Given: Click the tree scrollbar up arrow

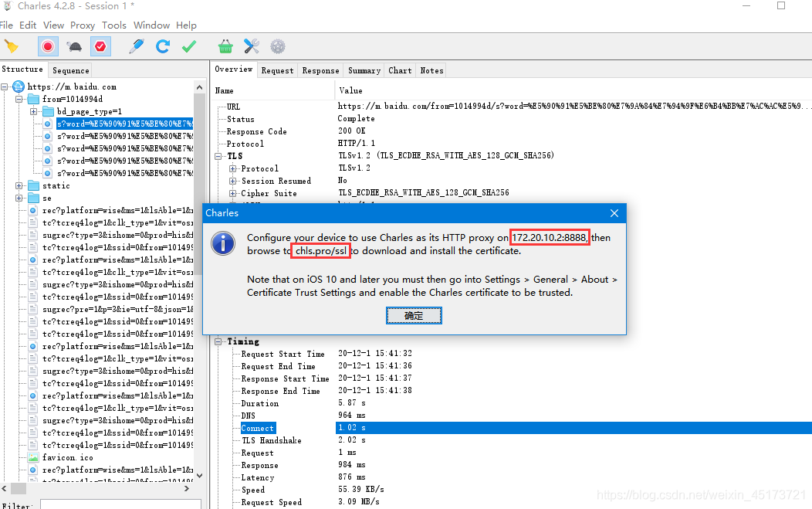Looking at the screenshot, I should pyautogui.click(x=200, y=87).
